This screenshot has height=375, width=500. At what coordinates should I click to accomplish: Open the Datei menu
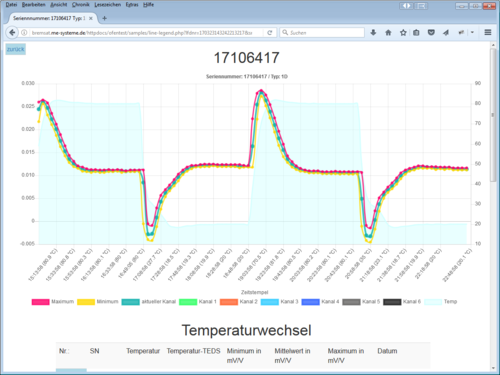click(x=11, y=5)
